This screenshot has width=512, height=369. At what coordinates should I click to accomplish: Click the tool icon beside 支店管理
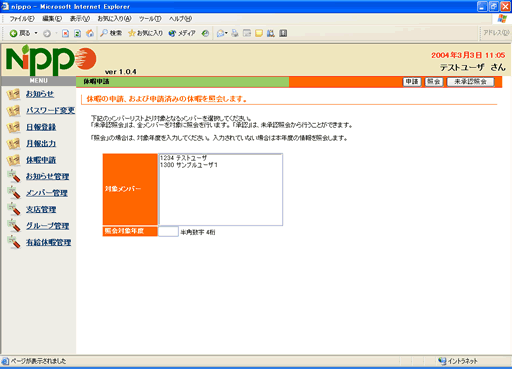[14, 209]
